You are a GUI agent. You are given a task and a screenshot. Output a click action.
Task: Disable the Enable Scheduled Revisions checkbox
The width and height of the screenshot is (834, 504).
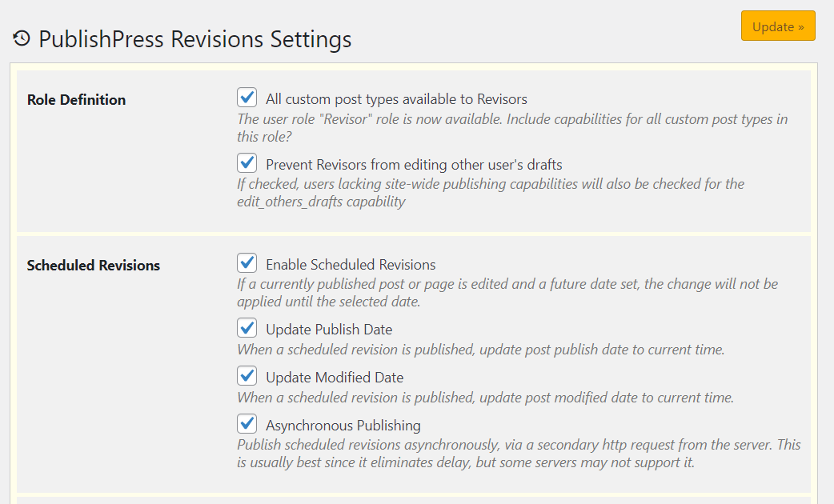click(x=247, y=263)
